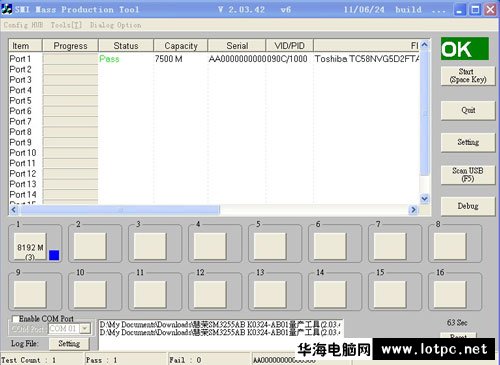Viewport: 500px width, 365px height.
Task: Enable the COM Port checkbox
Action: 15,319
